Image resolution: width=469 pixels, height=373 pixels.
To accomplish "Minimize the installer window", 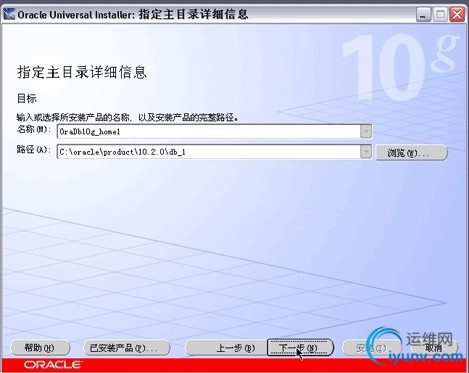I will [423, 15].
